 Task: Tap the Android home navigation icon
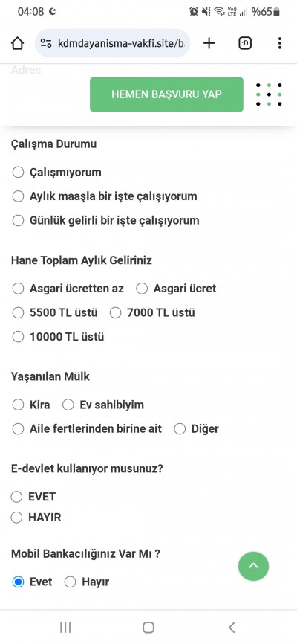pos(148,627)
